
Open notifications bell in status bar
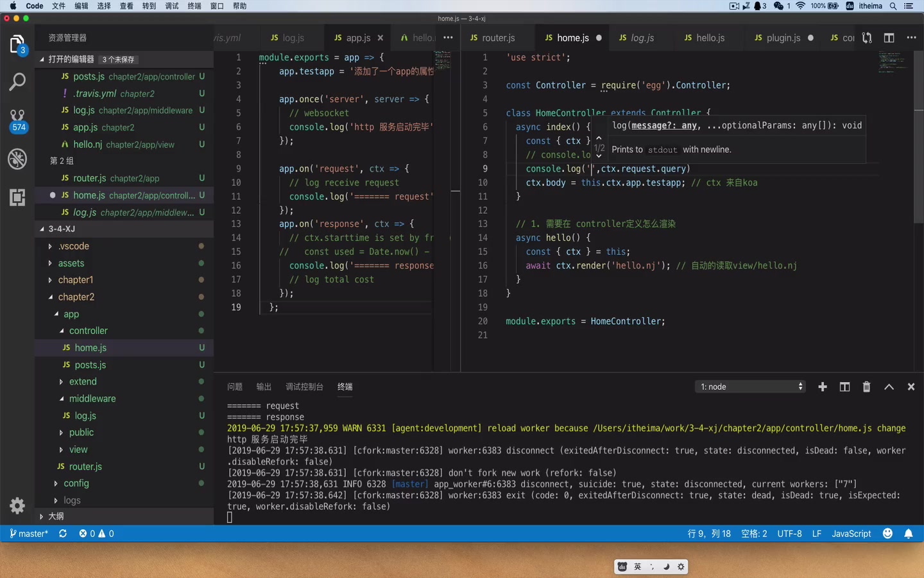tap(908, 534)
